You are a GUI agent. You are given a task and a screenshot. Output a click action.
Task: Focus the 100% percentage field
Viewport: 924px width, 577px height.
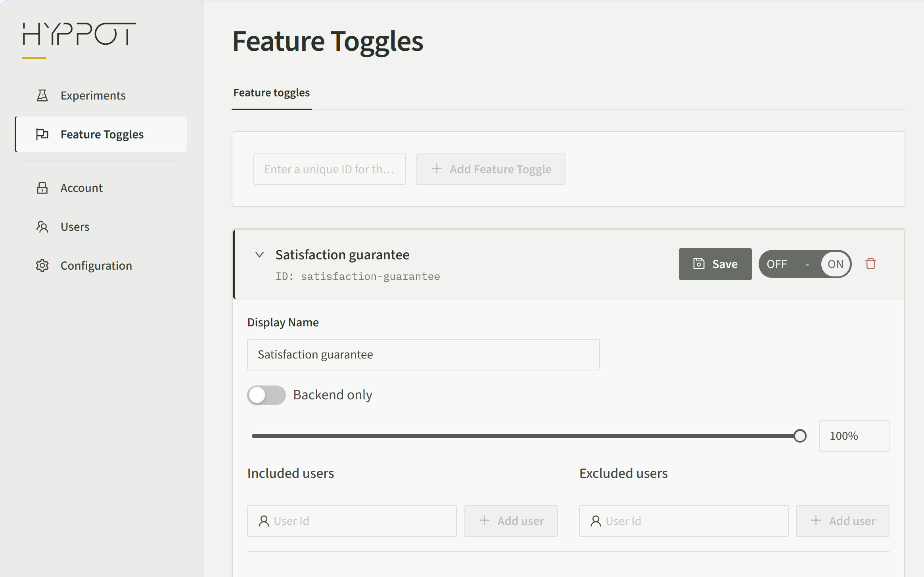854,436
